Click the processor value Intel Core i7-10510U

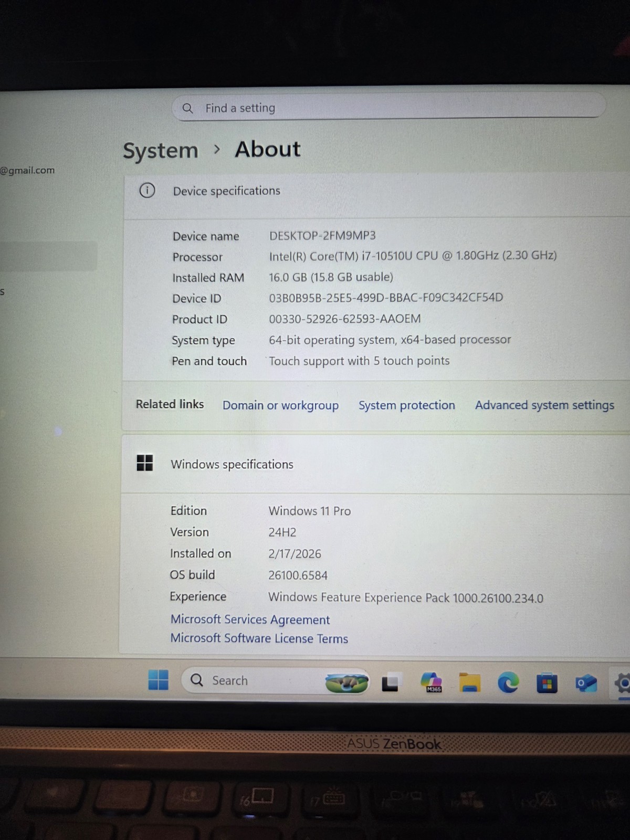point(413,256)
